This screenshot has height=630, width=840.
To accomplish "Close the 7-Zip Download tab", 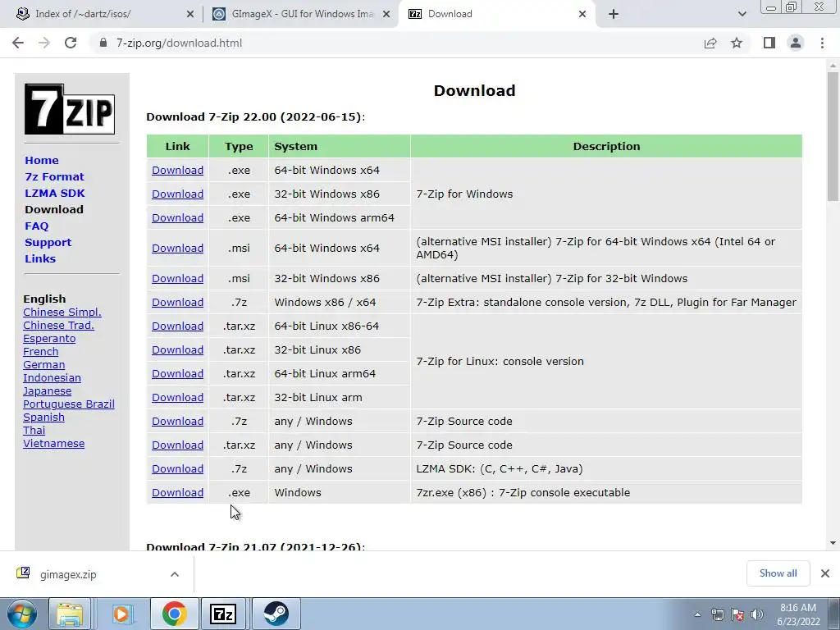I will click(582, 14).
